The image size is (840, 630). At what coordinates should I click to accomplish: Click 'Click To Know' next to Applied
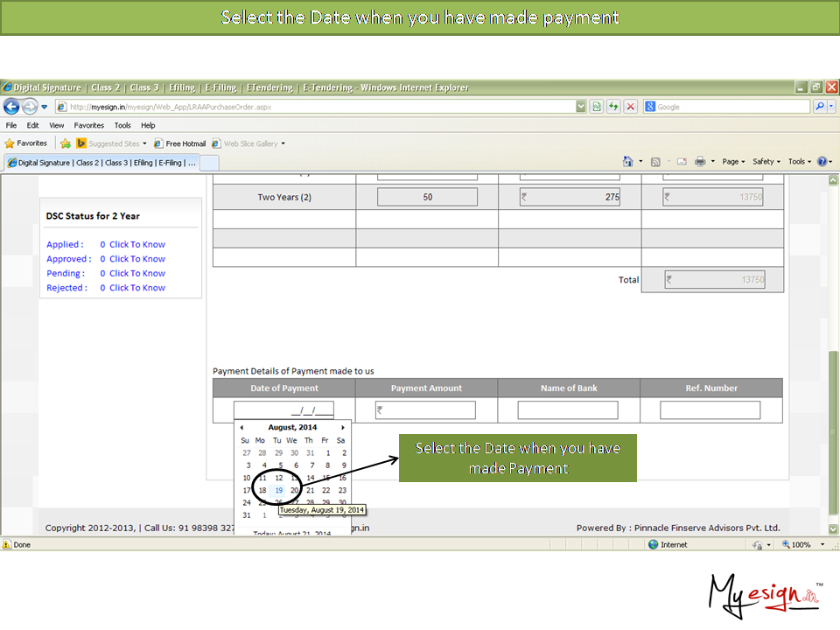(137, 245)
